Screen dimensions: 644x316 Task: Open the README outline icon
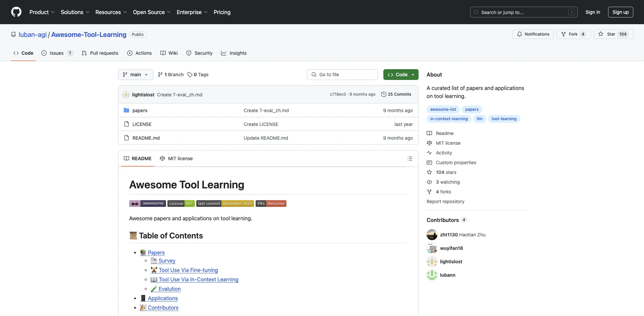410,159
